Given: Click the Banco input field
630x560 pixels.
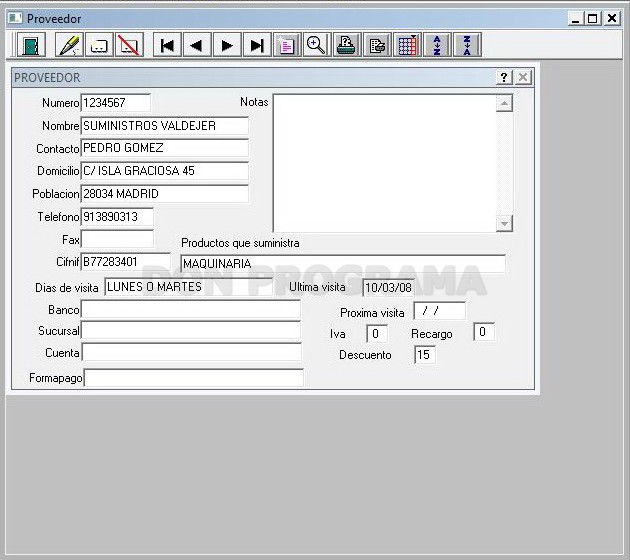Looking at the screenshot, I should pyautogui.click(x=190, y=309).
